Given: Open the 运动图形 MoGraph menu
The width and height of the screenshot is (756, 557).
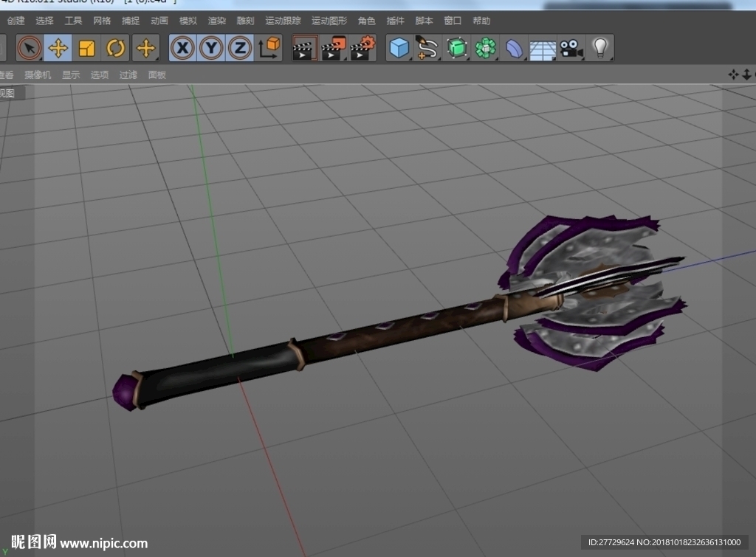Looking at the screenshot, I should point(329,21).
